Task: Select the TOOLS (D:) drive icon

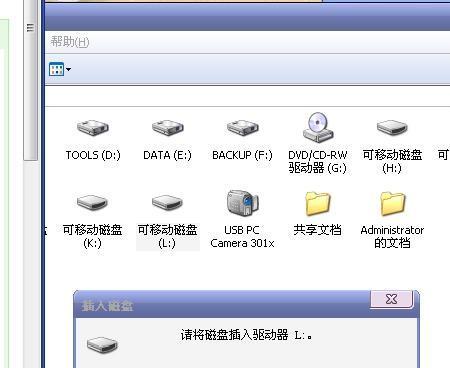Action: 93,128
